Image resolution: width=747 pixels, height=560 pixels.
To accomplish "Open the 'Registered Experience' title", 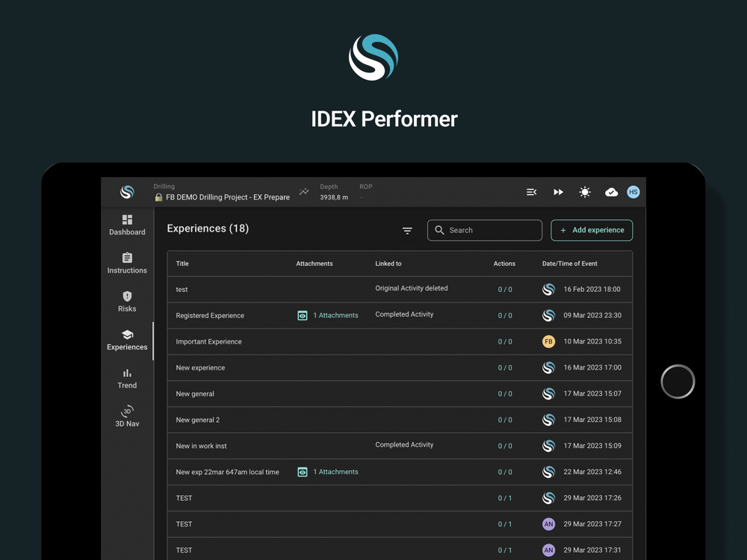I will point(210,316).
